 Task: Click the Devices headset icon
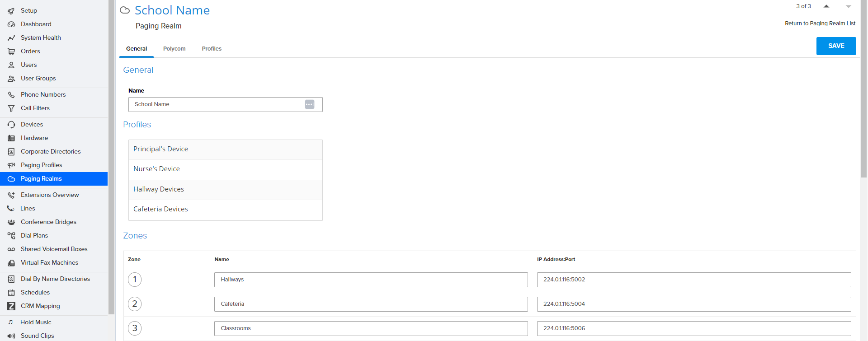tap(12, 124)
